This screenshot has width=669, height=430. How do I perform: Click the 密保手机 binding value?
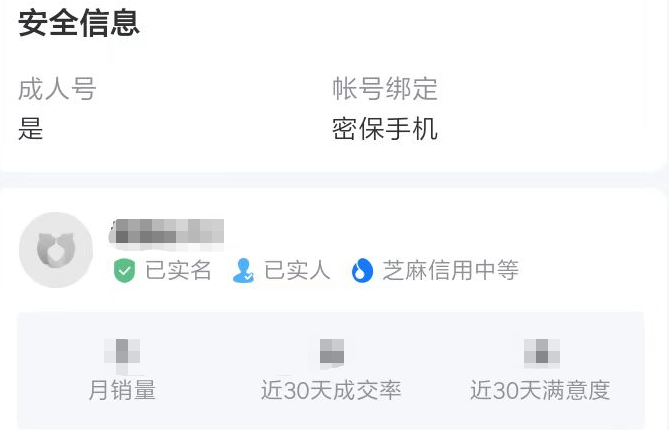(385, 129)
